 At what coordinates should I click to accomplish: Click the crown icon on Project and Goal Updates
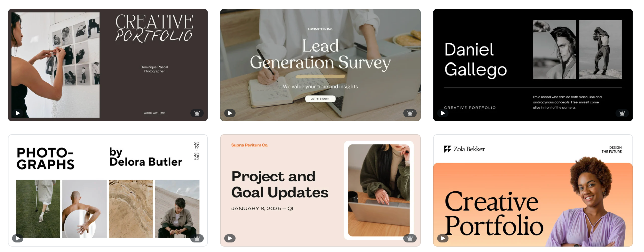pyautogui.click(x=410, y=238)
